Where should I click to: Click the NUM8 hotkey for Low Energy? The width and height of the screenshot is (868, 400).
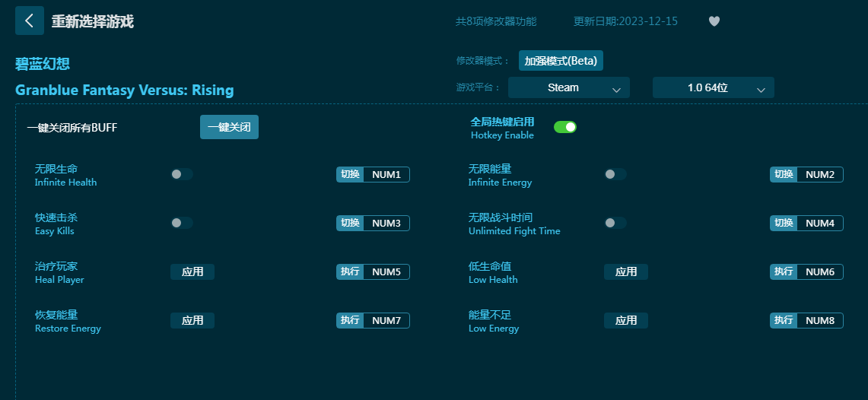coord(820,320)
